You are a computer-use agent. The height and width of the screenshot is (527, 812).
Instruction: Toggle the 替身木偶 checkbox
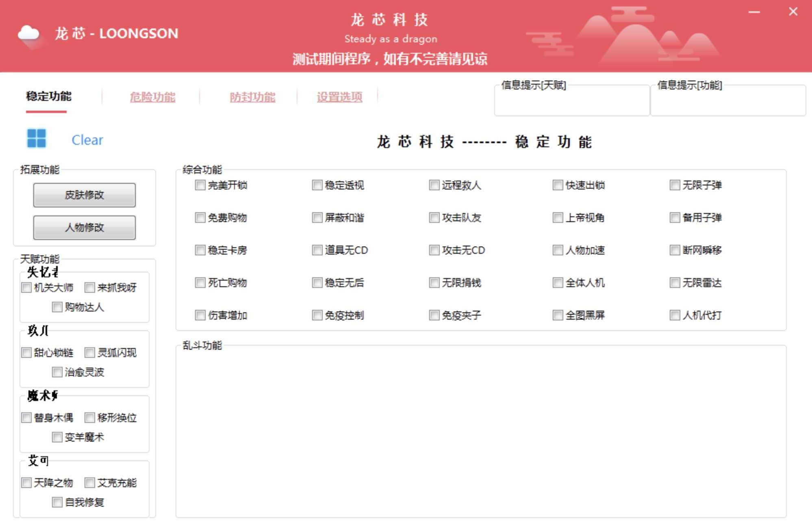pyautogui.click(x=26, y=418)
